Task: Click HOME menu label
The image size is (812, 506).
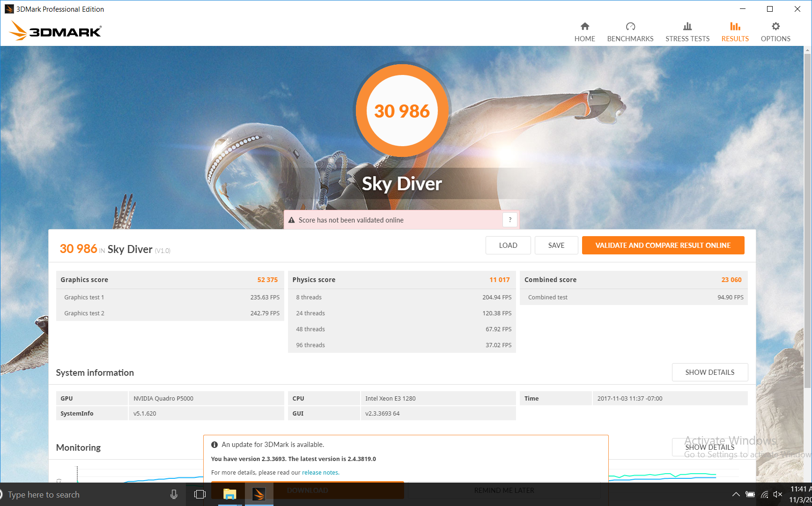Action: pyautogui.click(x=585, y=39)
